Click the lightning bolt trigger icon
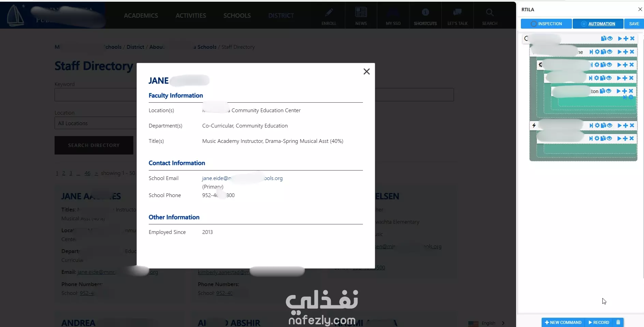This screenshot has height=327, width=644. click(x=534, y=125)
